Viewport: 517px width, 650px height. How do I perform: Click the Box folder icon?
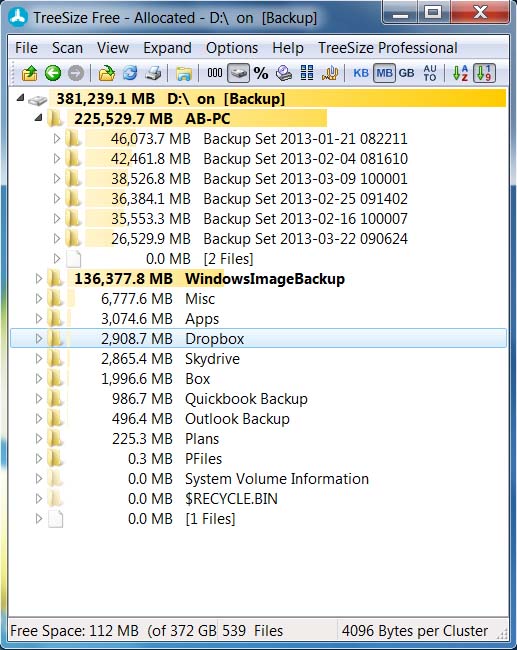pyautogui.click(x=55, y=378)
